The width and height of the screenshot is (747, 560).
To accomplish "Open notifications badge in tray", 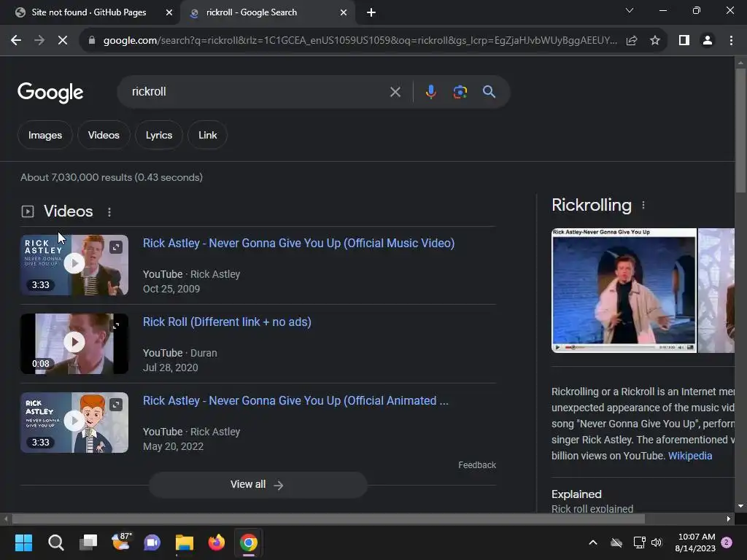I will (727, 542).
